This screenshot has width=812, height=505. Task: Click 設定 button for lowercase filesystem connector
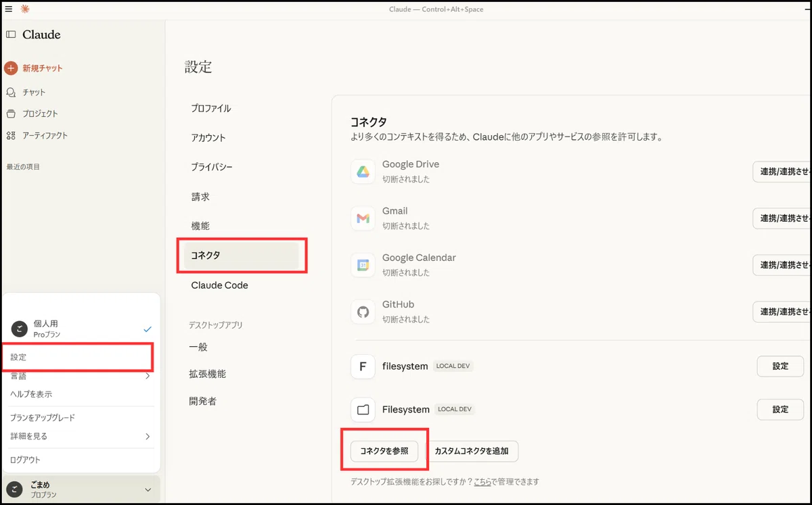[780, 366]
